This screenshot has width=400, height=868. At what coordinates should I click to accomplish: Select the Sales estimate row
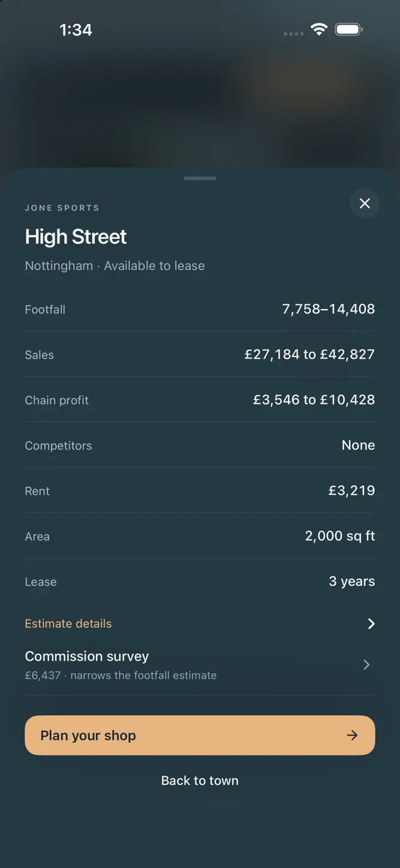pos(200,355)
